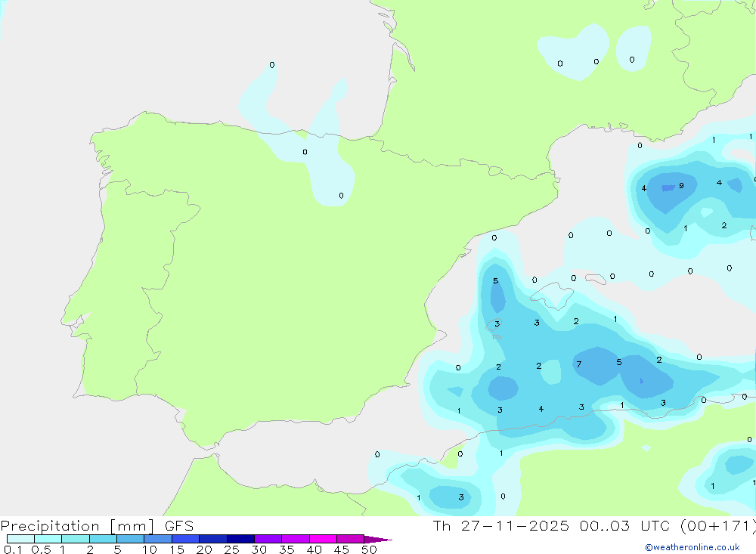Click the 2–5 mm legend color swatch
Viewport: 756px width, 554px height.
point(103,539)
